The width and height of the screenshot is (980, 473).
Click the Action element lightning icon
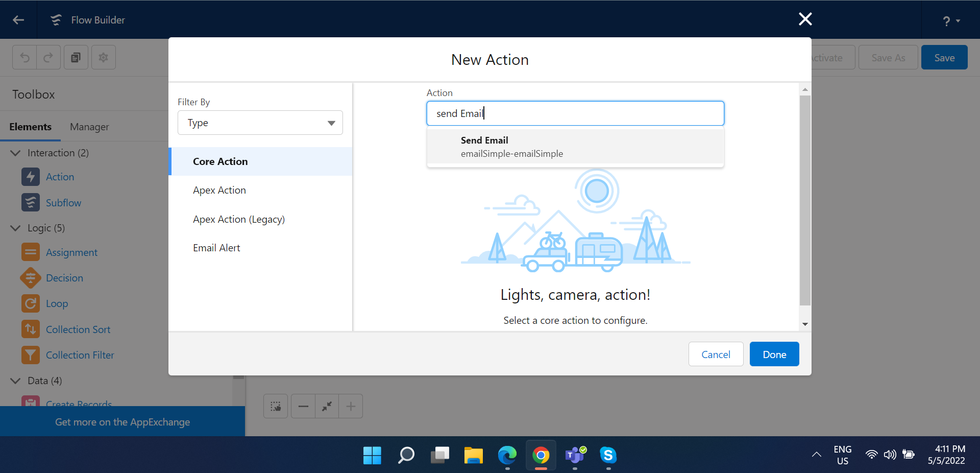[31, 177]
